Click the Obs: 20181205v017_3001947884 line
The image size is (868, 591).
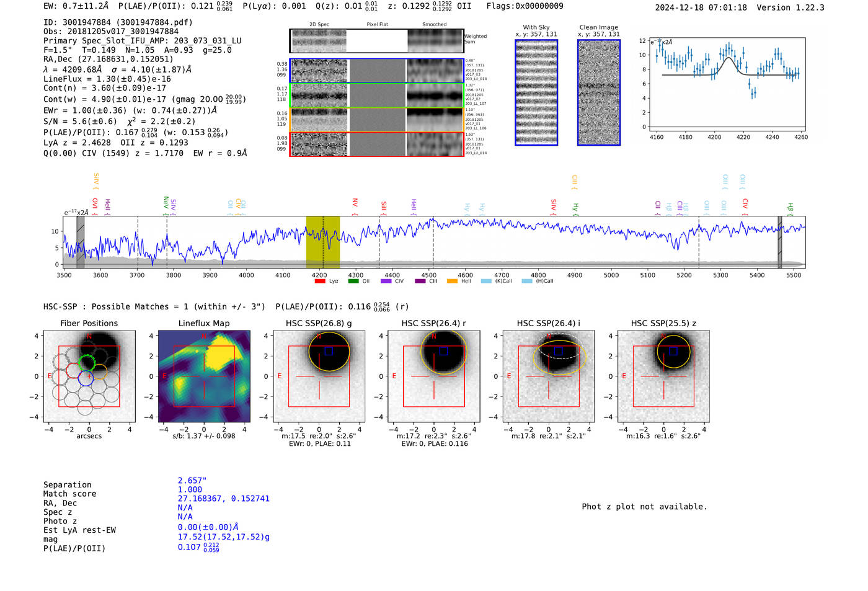tap(111, 32)
